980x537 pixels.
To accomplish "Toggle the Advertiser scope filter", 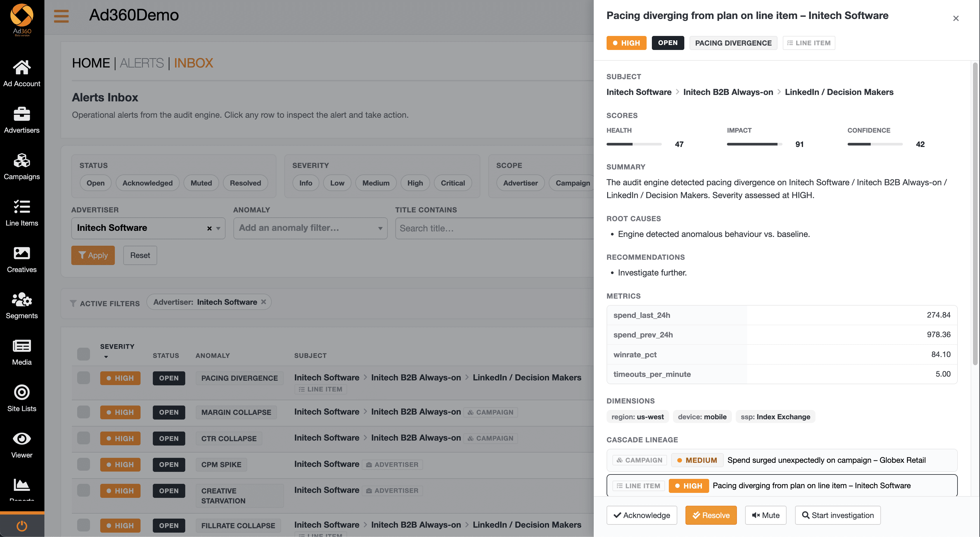I will pos(520,183).
